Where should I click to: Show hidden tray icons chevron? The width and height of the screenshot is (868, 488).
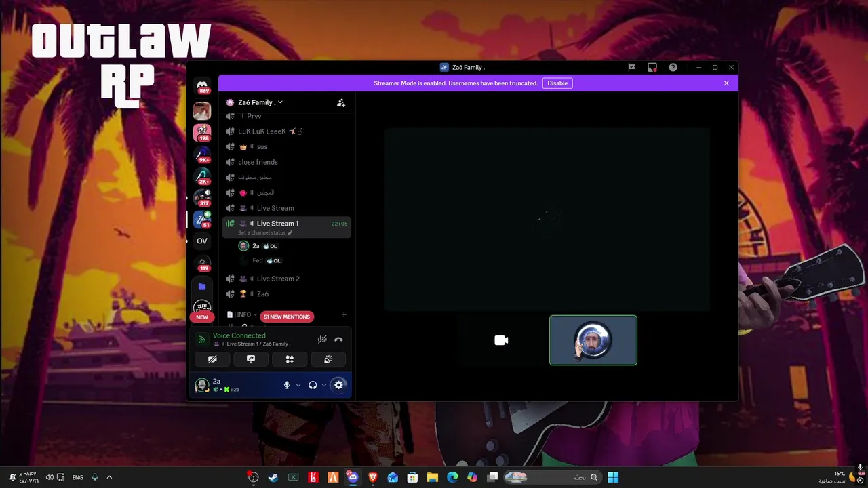[109, 477]
